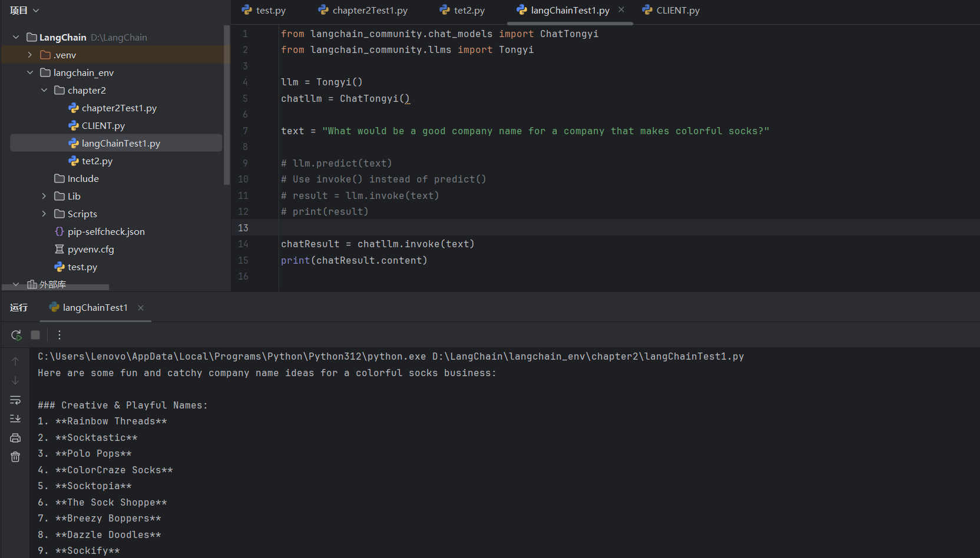Click the Python icon of chapter2Test1.py in tree
This screenshot has width=980, height=558.
(74, 108)
